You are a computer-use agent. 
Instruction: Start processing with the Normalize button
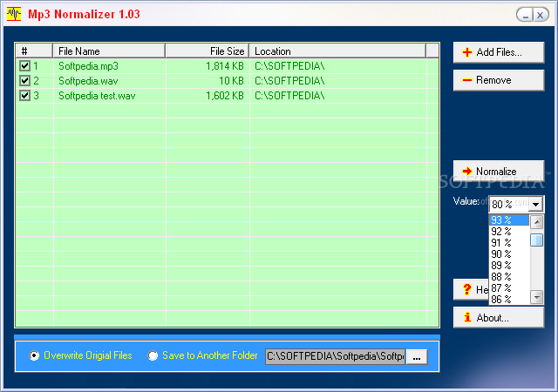coord(499,171)
